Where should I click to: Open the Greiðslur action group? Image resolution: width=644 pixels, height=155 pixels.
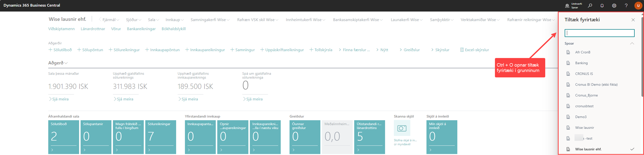pos(410,50)
